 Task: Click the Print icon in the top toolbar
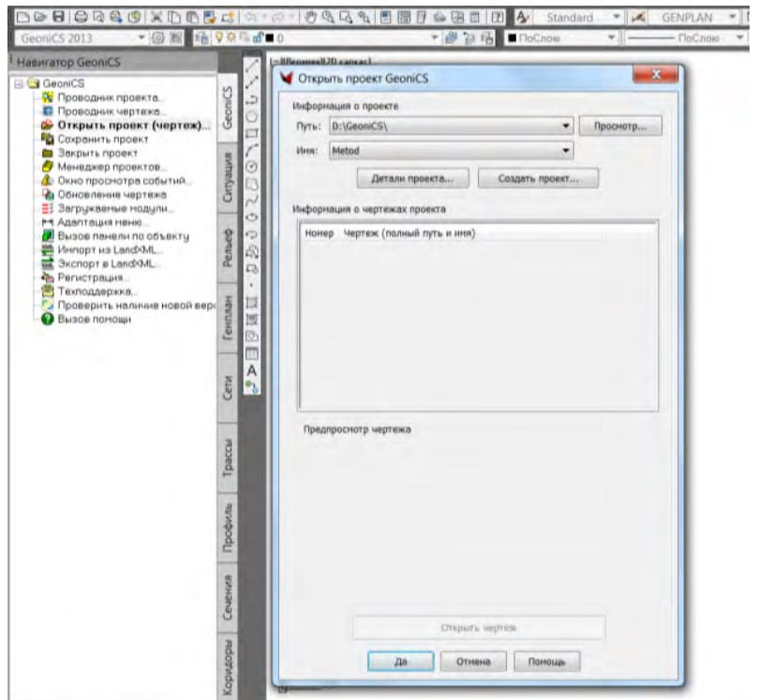click(82, 18)
